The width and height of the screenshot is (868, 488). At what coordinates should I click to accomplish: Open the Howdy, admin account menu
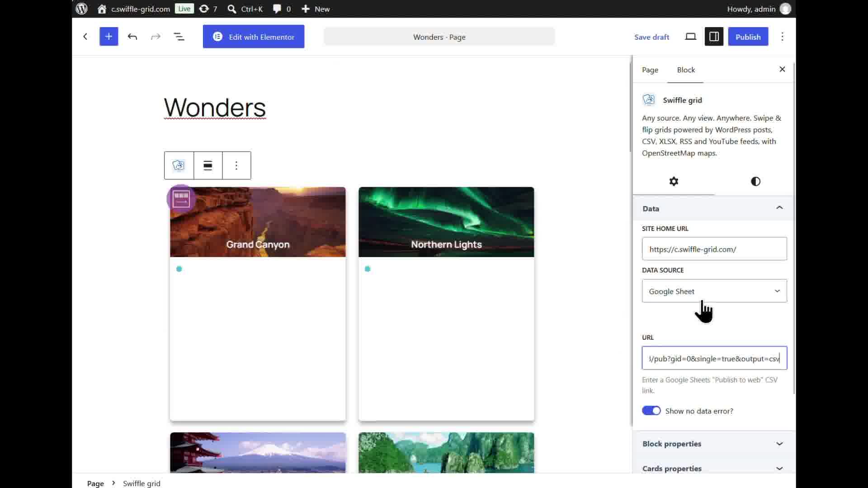[759, 9]
